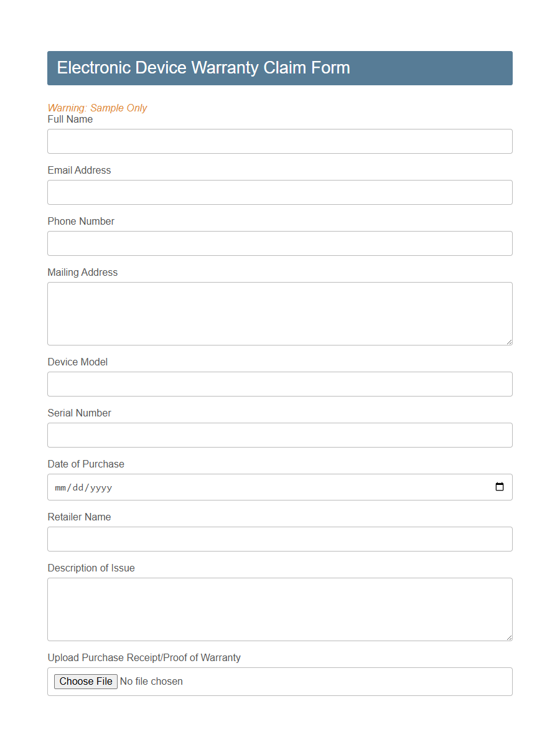
Task: Click the Full Name label text
Action: pyautogui.click(x=70, y=120)
